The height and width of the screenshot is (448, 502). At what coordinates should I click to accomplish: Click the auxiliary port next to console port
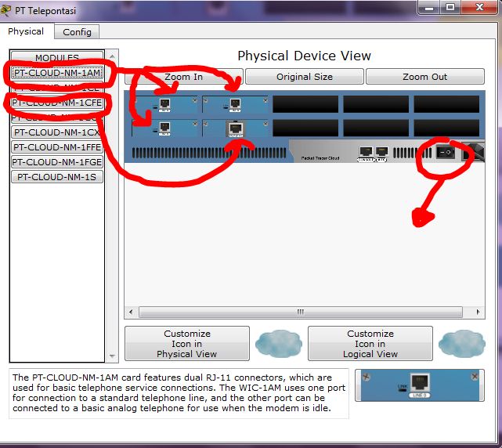381,152
